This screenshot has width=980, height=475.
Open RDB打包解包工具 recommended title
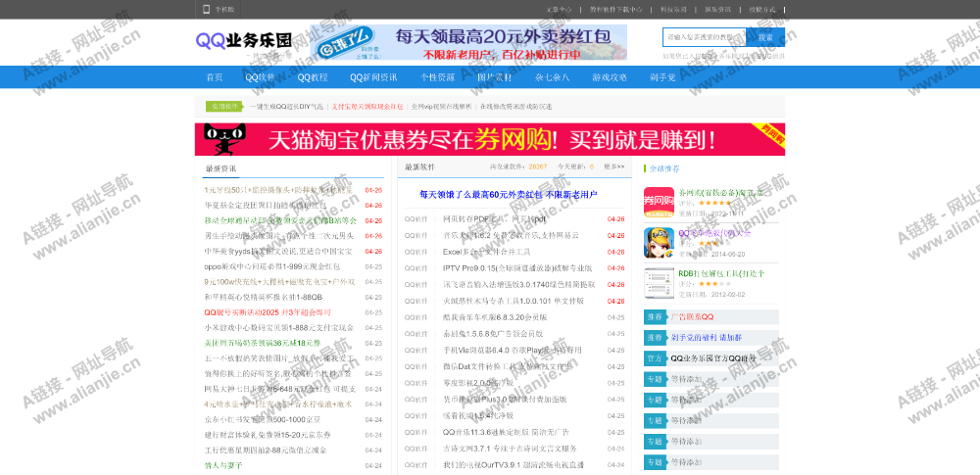point(722,274)
